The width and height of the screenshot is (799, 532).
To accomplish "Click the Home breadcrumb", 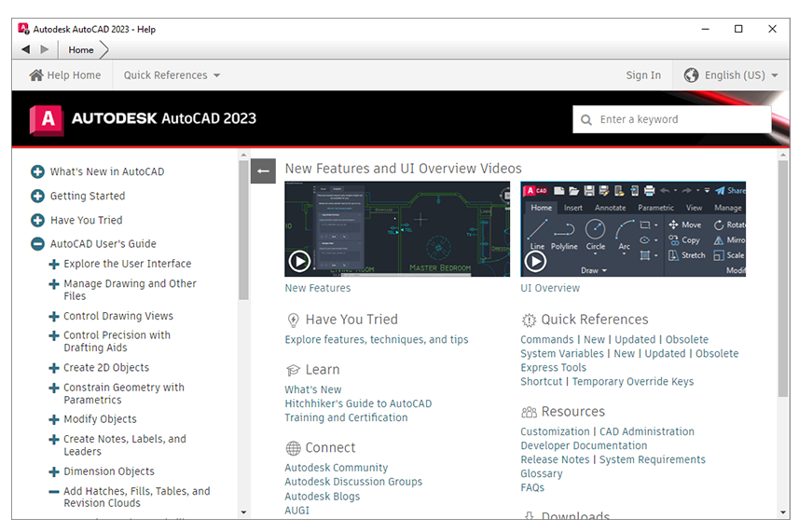I will [81, 50].
